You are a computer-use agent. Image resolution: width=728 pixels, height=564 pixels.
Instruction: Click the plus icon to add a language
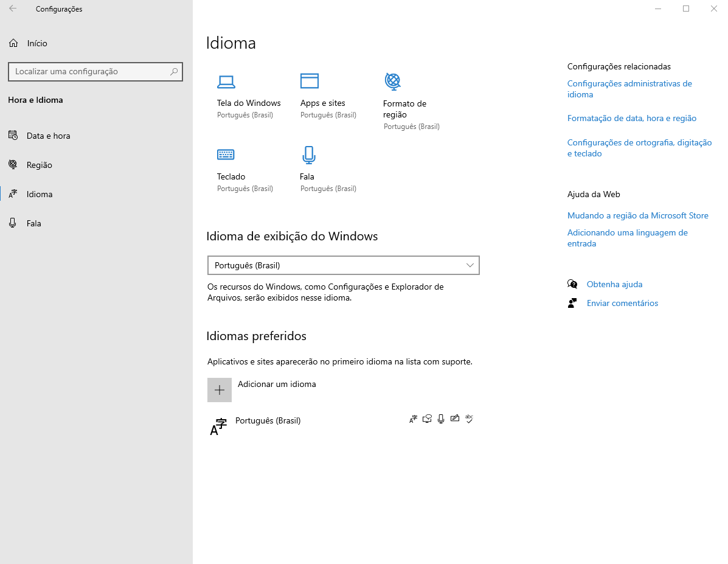[x=220, y=390]
